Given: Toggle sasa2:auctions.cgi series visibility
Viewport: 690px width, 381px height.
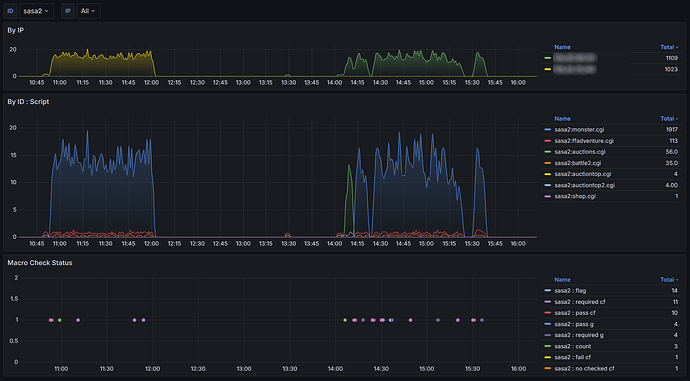Looking at the screenshot, I should [580, 152].
